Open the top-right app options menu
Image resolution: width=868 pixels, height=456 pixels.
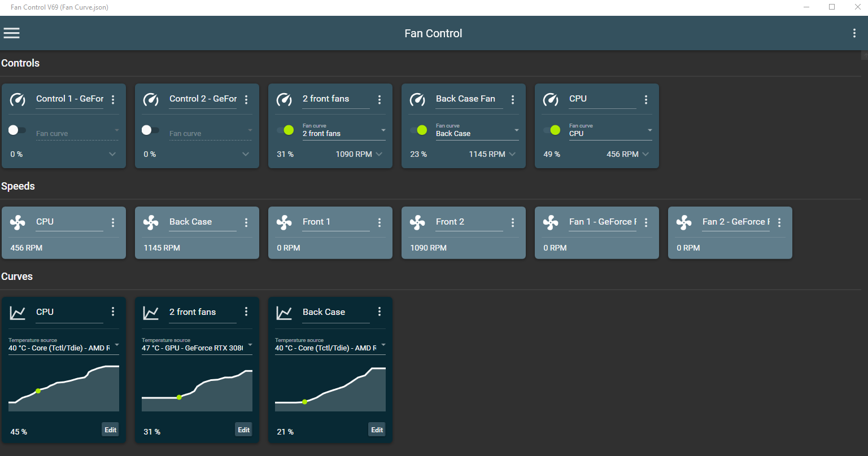(854, 33)
